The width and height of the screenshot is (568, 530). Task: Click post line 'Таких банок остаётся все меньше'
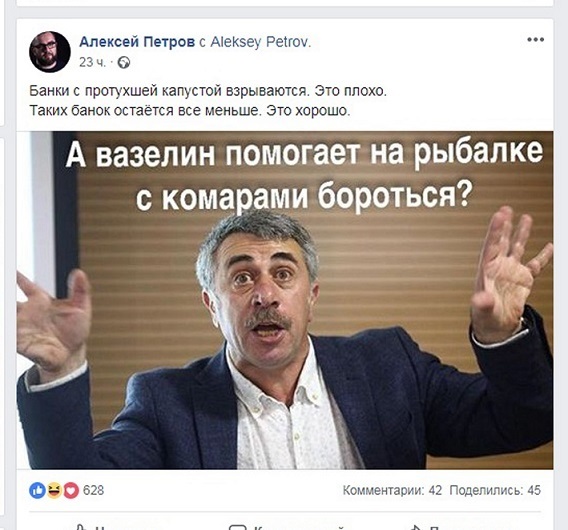(x=189, y=110)
